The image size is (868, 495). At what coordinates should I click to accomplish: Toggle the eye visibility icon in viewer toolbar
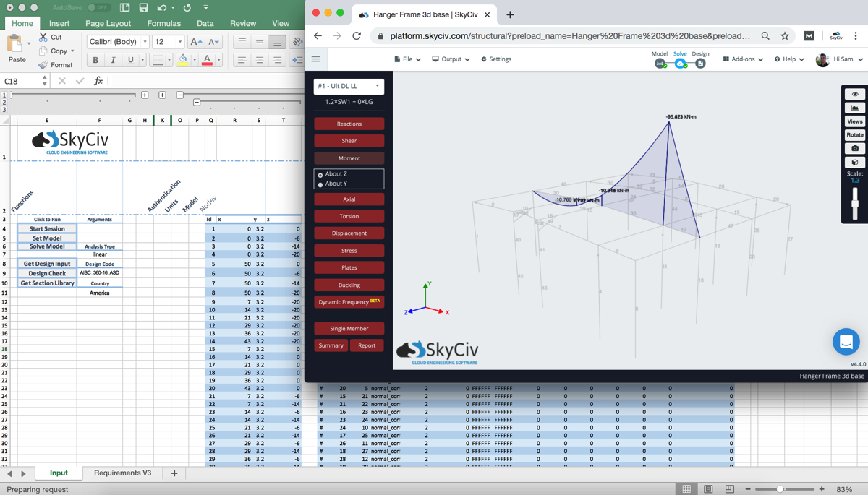pyautogui.click(x=854, y=94)
